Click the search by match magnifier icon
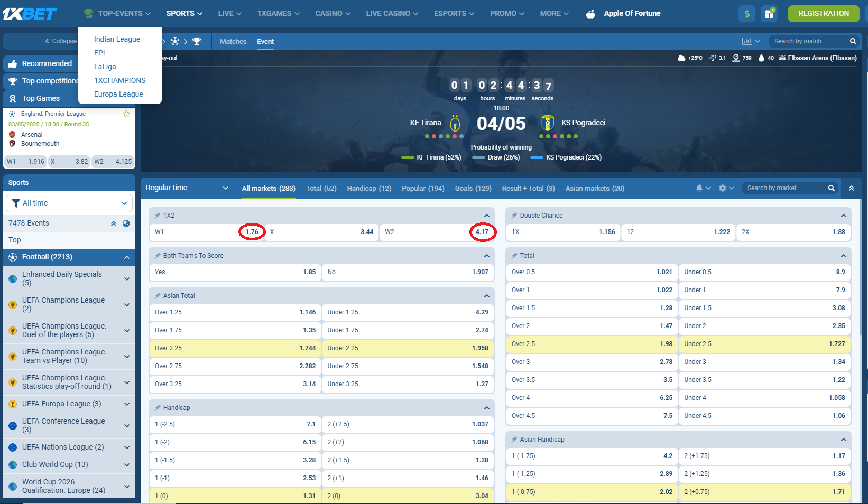 tap(853, 41)
